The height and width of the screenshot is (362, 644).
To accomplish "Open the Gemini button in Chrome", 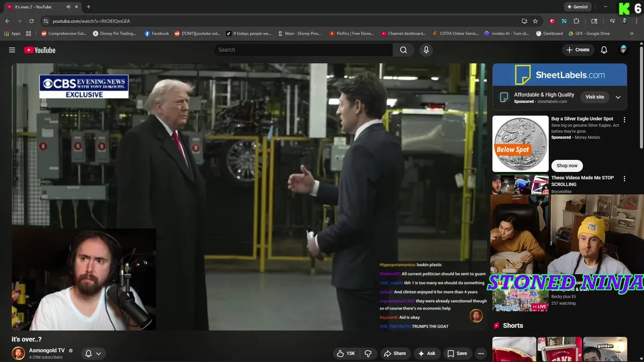I will (577, 7).
